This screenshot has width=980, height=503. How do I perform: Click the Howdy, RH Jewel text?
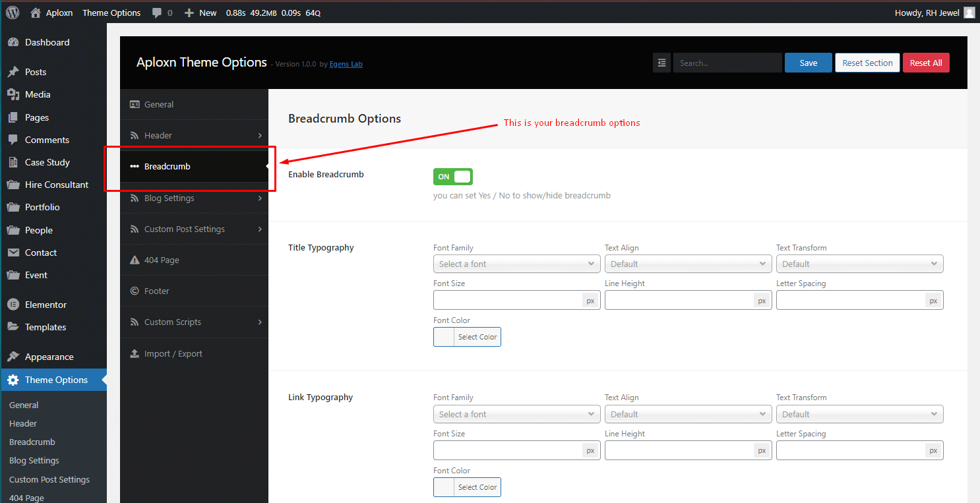point(927,13)
